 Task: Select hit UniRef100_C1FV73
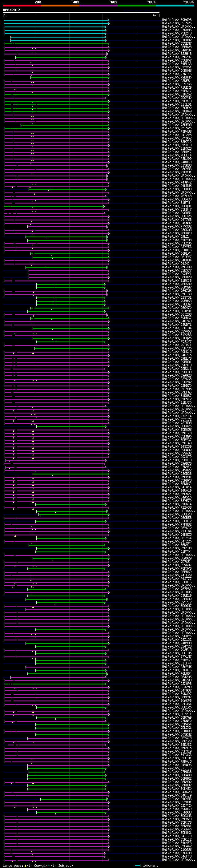(177, 101)
